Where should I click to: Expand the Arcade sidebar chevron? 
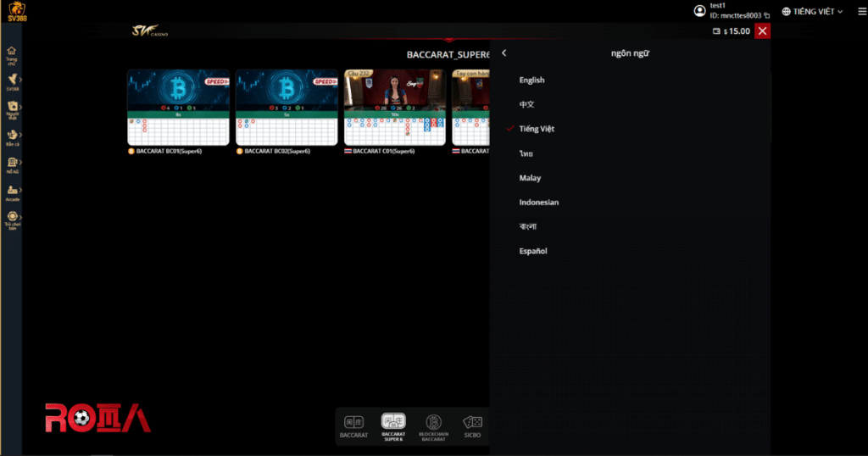[x=20, y=190]
